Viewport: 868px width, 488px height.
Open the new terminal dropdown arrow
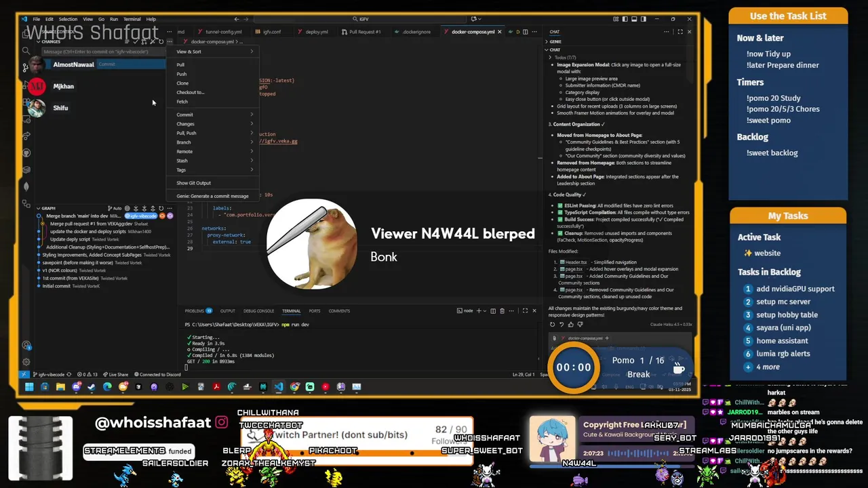(x=485, y=310)
